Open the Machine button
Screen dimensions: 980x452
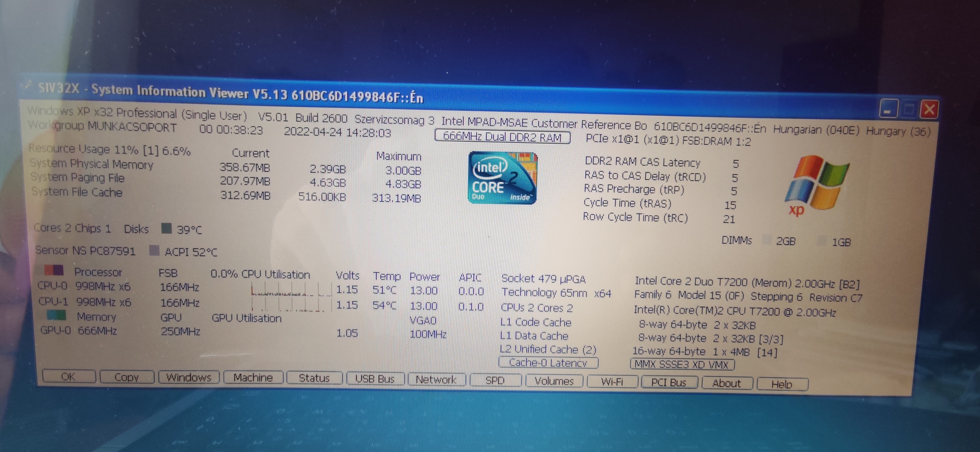pyautogui.click(x=253, y=377)
